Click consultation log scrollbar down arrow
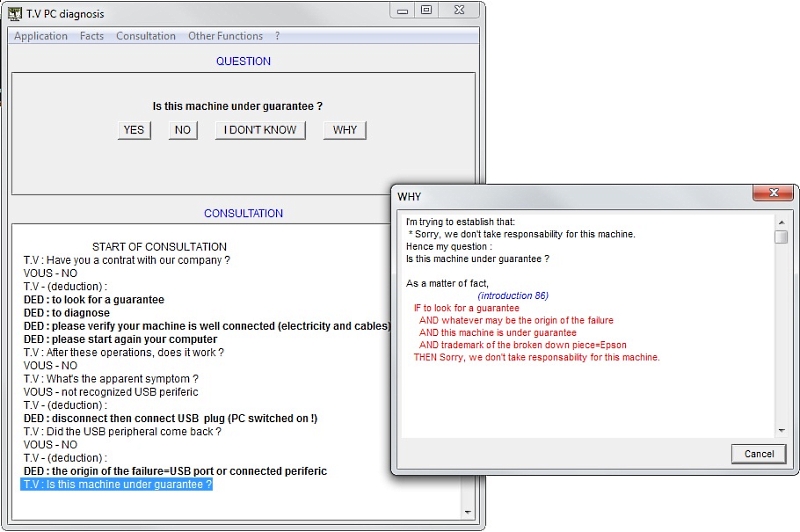This screenshot has width=800, height=532. (468, 512)
